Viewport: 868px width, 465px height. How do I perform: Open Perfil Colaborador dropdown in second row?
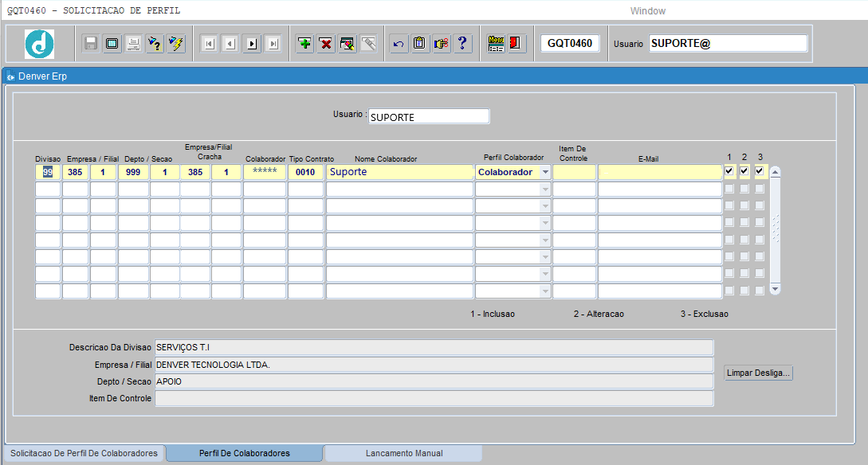click(x=545, y=189)
